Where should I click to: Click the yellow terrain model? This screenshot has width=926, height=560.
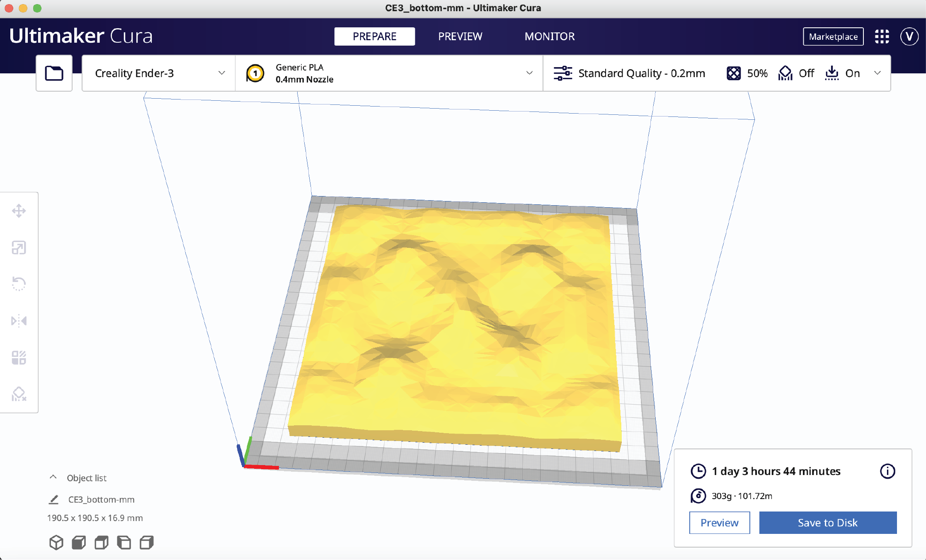click(x=456, y=327)
